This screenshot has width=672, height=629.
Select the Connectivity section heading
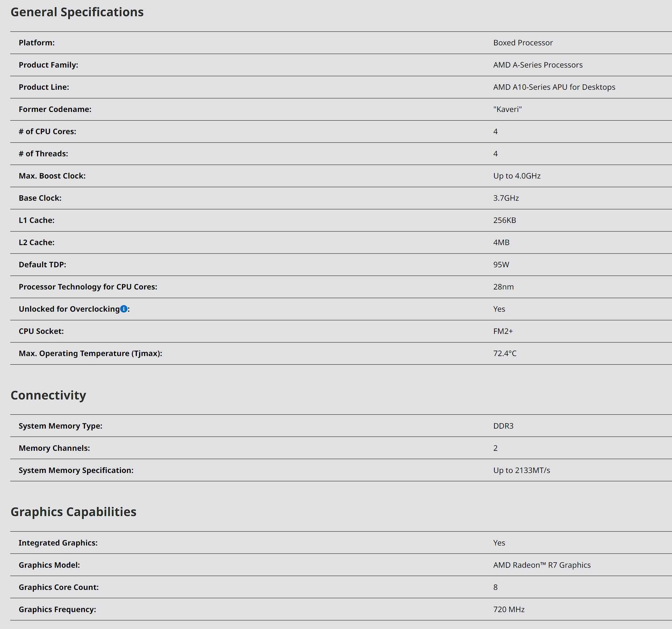pos(48,395)
